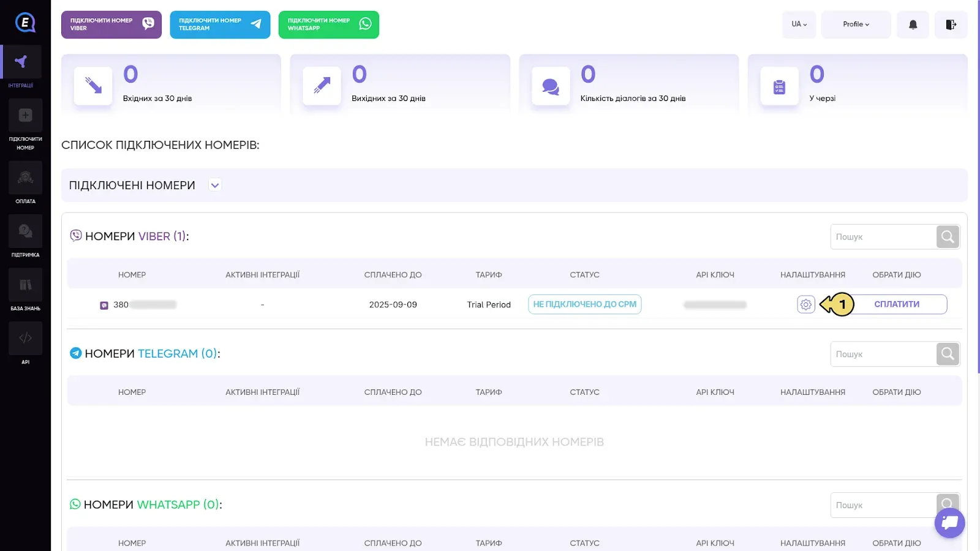Click API ключ header in Telegram table
Viewport: 980px width, 551px height.
[x=715, y=392]
